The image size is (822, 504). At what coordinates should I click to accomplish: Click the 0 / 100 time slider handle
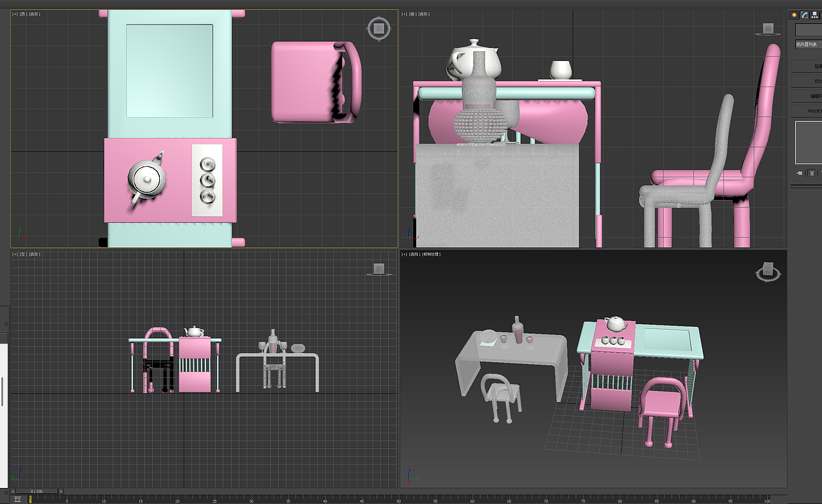(37, 491)
